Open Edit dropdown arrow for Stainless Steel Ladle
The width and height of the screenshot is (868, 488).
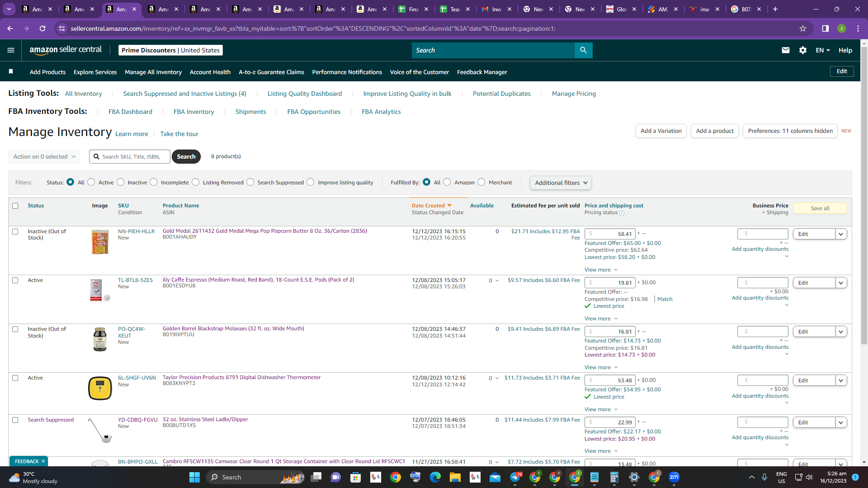click(x=841, y=422)
